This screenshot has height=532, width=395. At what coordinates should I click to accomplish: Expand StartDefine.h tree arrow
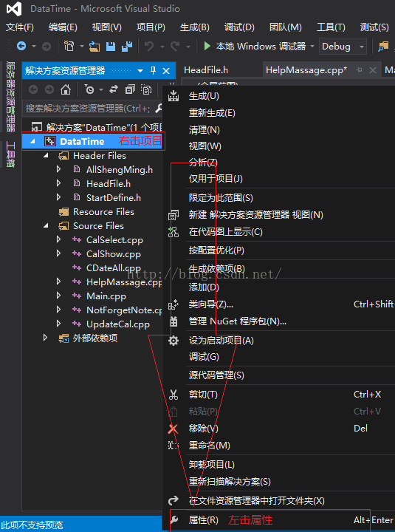(x=58, y=197)
